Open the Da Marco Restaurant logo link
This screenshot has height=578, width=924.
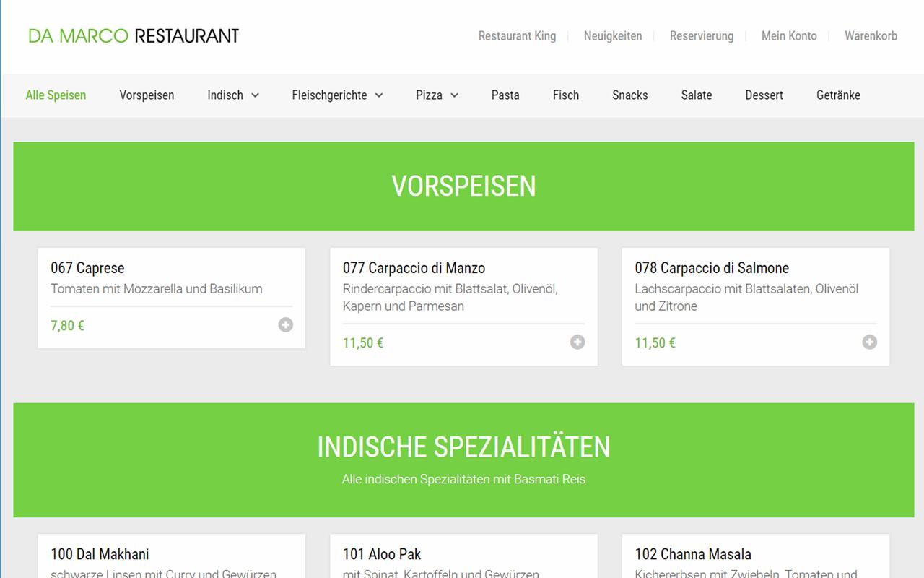134,35
